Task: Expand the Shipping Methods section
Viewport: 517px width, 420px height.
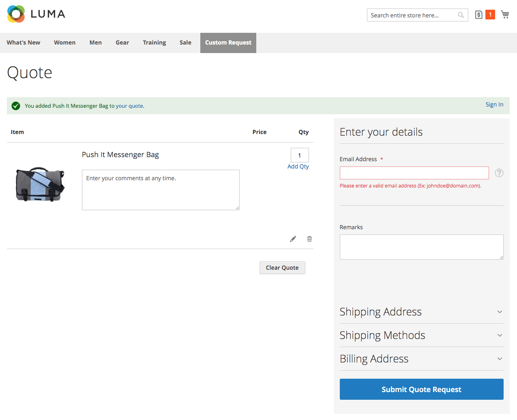Action: (x=421, y=335)
